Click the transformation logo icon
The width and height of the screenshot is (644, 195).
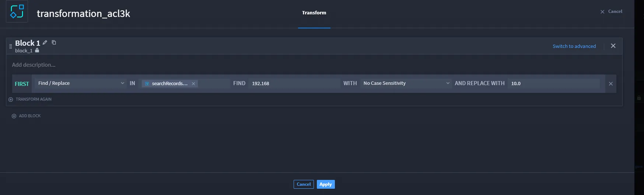tap(17, 11)
